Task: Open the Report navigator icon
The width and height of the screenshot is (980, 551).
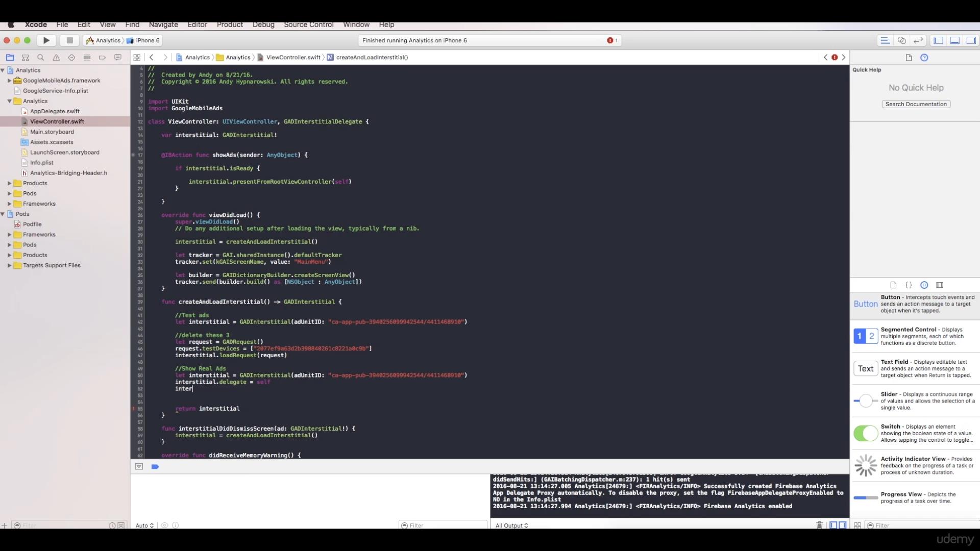Action: pyautogui.click(x=118, y=58)
